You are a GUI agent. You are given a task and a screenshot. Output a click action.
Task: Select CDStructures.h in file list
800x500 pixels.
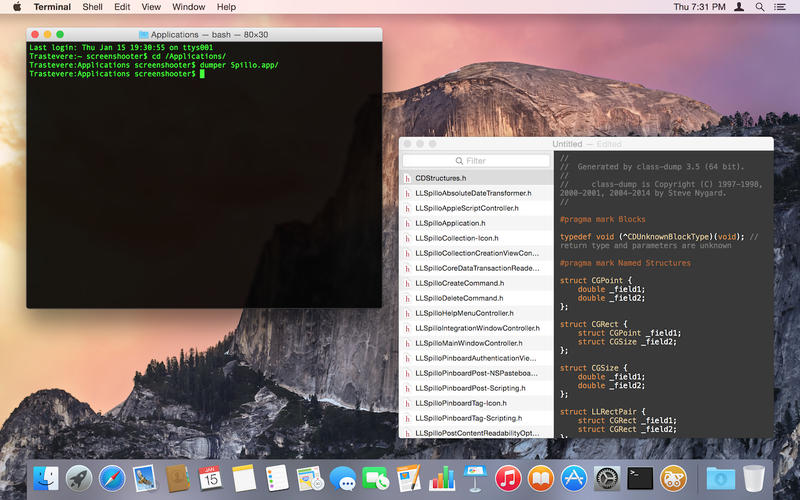point(448,178)
